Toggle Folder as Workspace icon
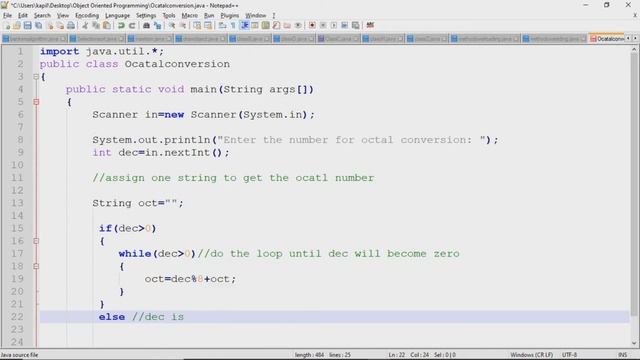640x360 pixels. coord(287,25)
